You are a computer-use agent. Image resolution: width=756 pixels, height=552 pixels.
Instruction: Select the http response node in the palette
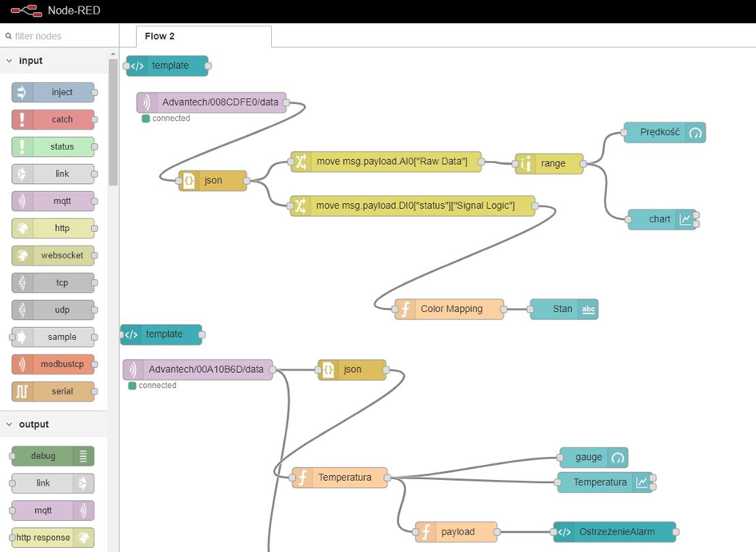pos(53,538)
